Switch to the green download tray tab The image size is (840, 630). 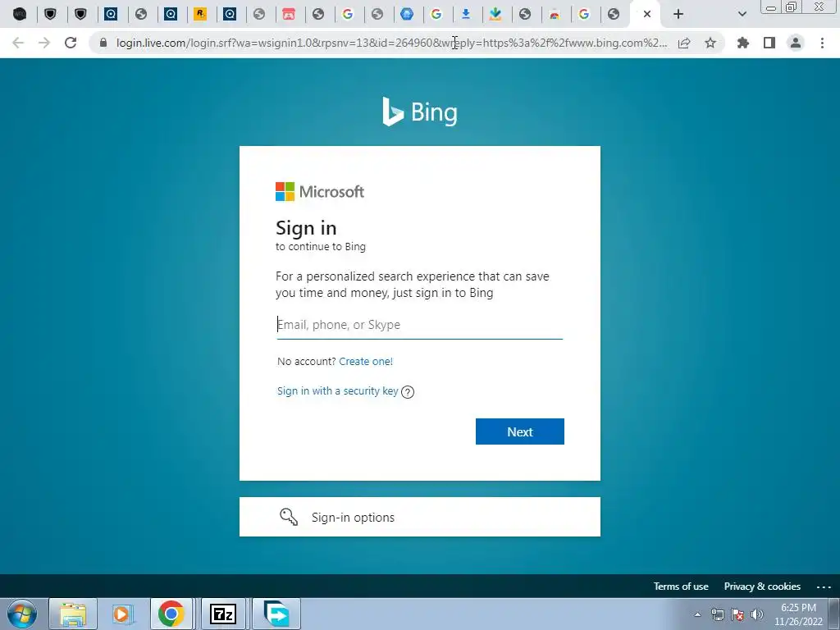(x=495, y=14)
